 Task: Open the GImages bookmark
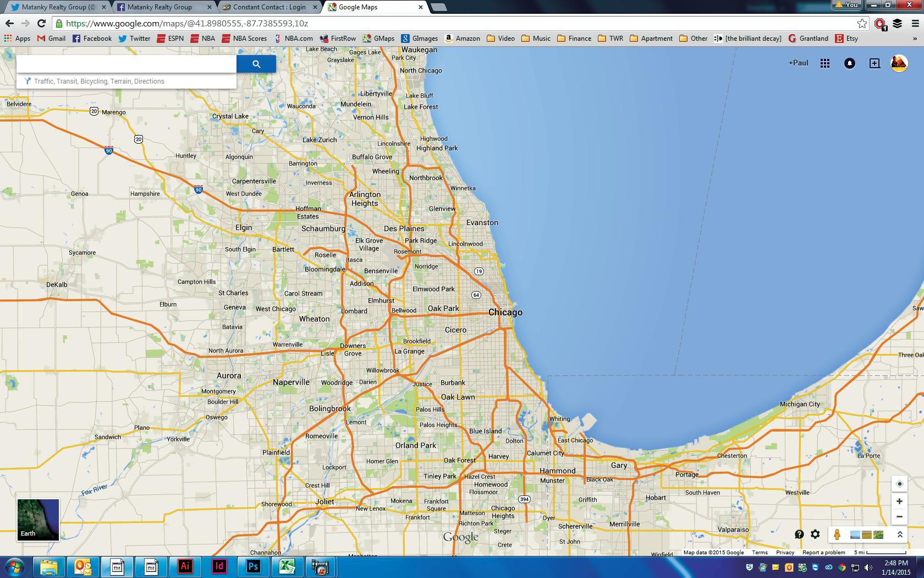pyautogui.click(x=420, y=39)
